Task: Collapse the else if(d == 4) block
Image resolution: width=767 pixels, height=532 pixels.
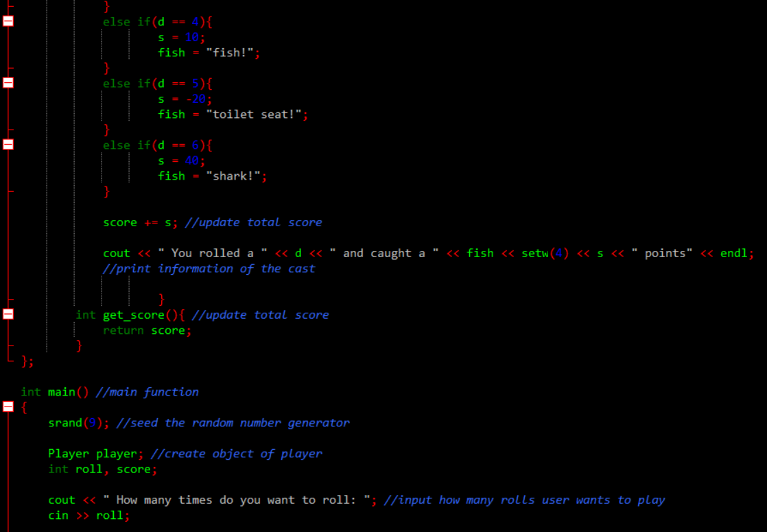Action: click(x=8, y=21)
